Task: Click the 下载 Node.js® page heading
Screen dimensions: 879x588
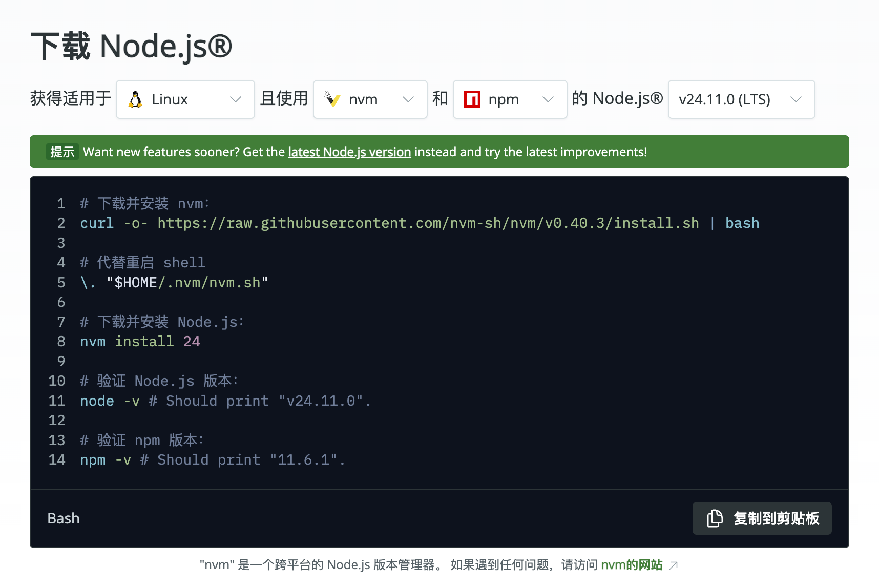Action: tap(132, 46)
